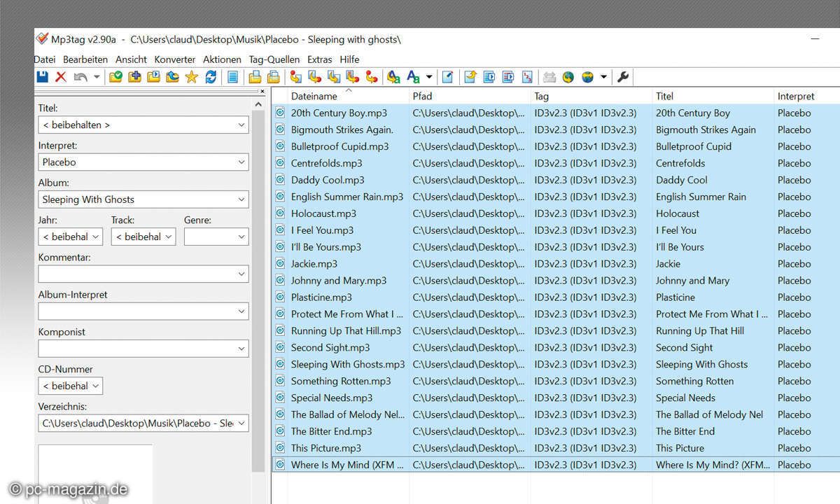Click the change directory folder icon with green check
Image resolution: width=840 pixels, height=504 pixels.
115,77
